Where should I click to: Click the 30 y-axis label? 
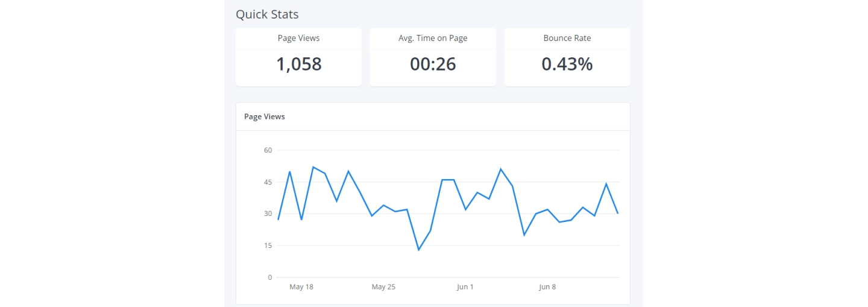268,214
